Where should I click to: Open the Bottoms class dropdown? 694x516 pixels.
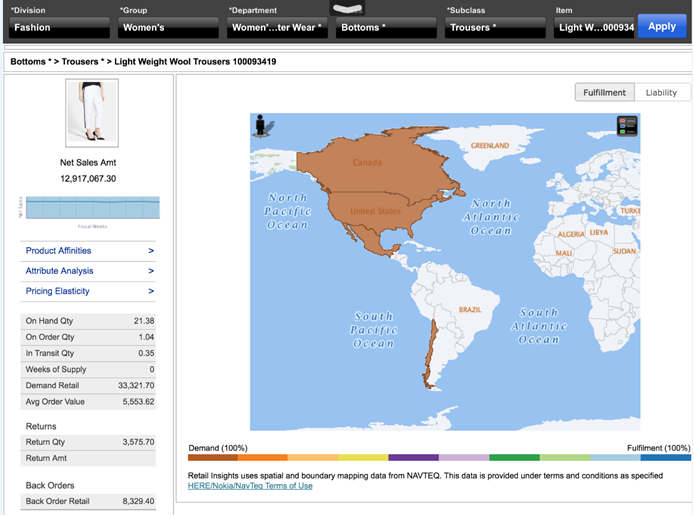point(386,27)
